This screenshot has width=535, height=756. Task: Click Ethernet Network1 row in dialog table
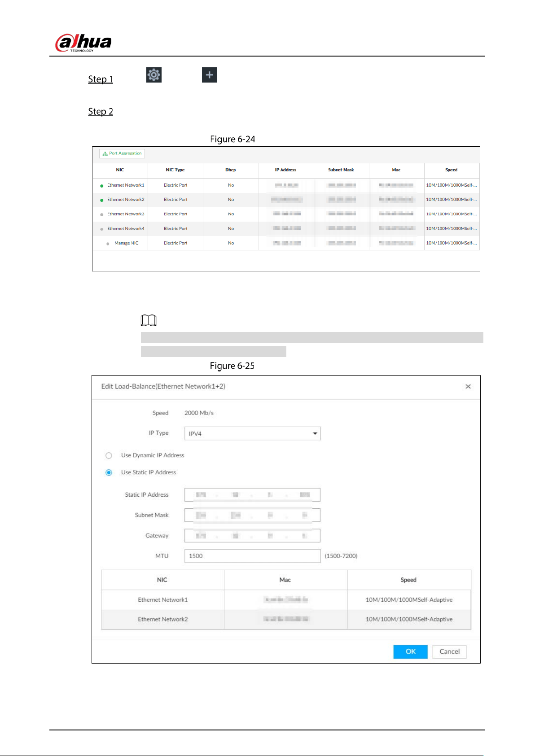click(x=286, y=600)
